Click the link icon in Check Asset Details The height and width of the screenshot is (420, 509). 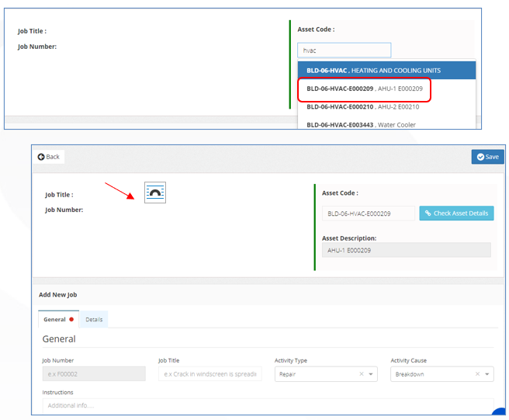[x=428, y=213]
